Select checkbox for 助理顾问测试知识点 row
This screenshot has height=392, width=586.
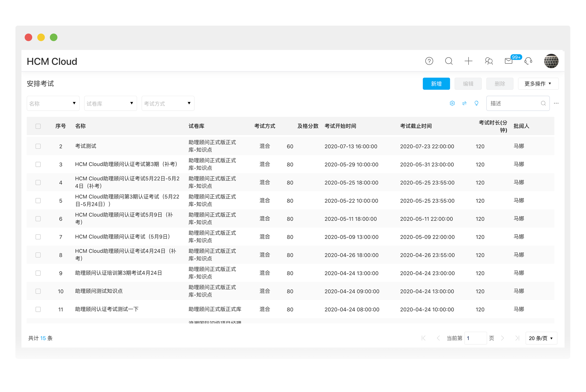tap(38, 291)
